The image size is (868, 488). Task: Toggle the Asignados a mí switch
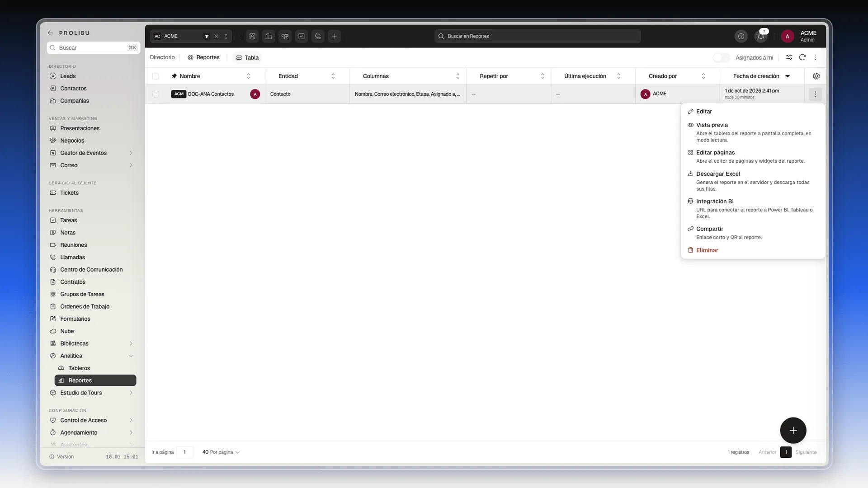722,57
